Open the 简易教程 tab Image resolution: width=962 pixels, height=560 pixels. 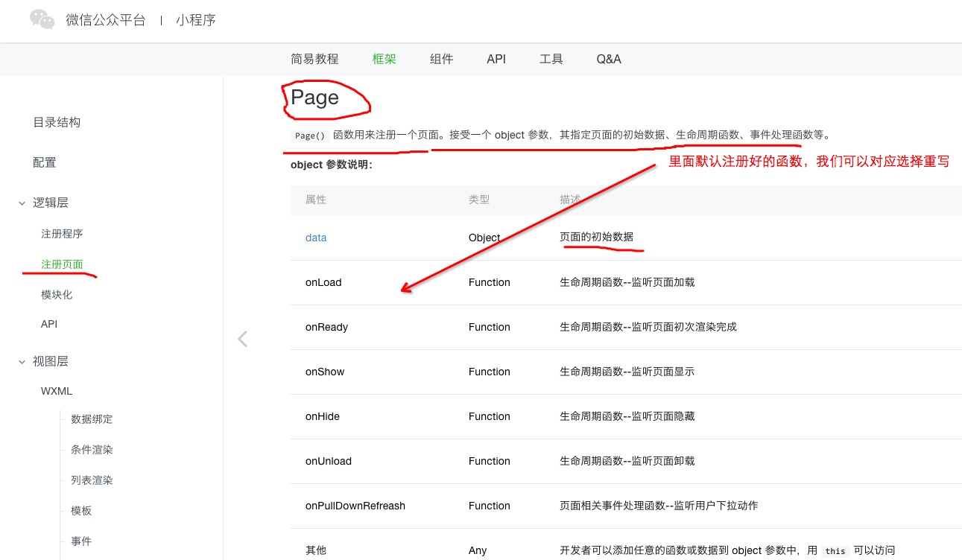[x=314, y=59]
